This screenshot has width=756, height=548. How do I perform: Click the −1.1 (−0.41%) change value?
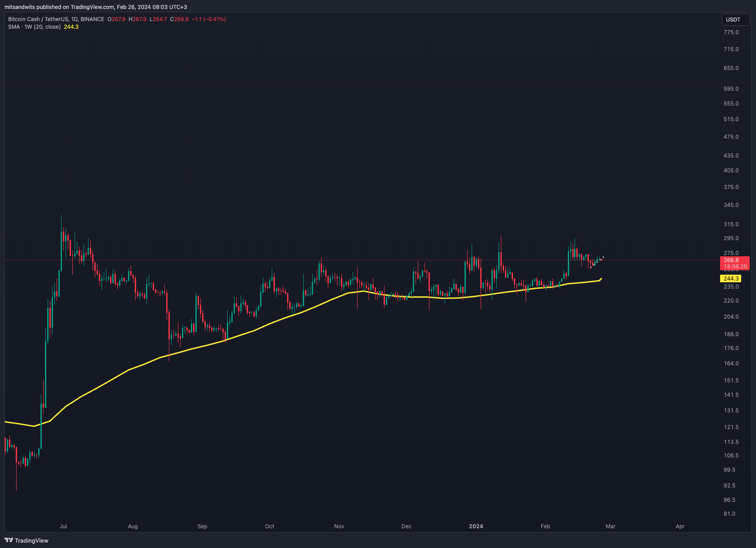tap(209, 19)
